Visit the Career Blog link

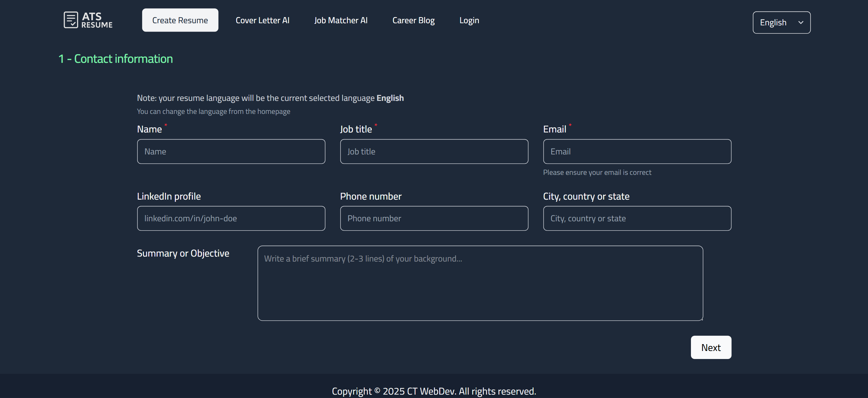[x=413, y=20]
